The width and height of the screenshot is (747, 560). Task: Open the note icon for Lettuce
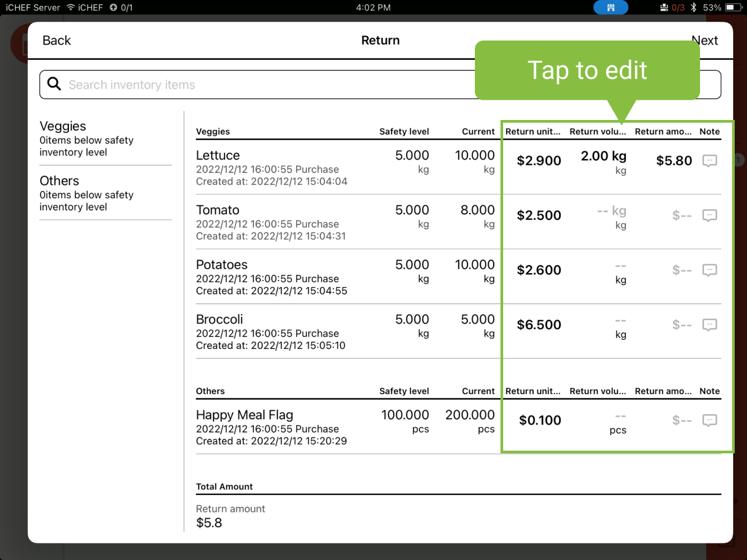pyautogui.click(x=709, y=161)
